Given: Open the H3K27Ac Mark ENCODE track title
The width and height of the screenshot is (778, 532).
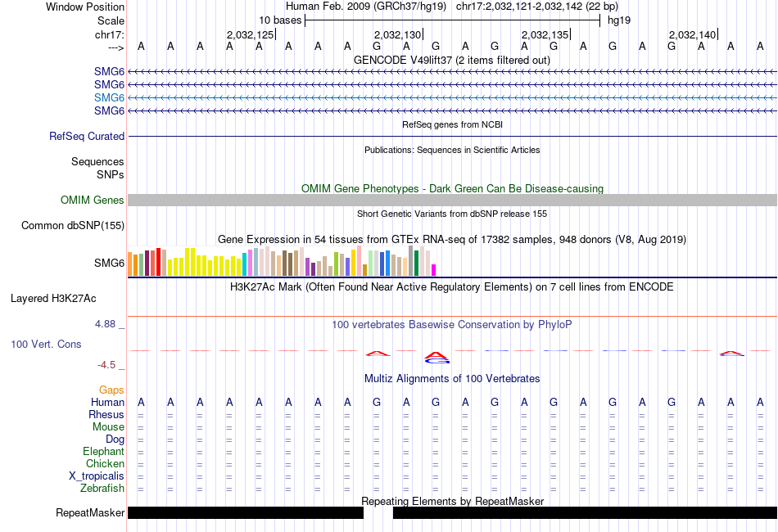Looking at the screenshot, I should pyautogui.click(x=452, y=286).
